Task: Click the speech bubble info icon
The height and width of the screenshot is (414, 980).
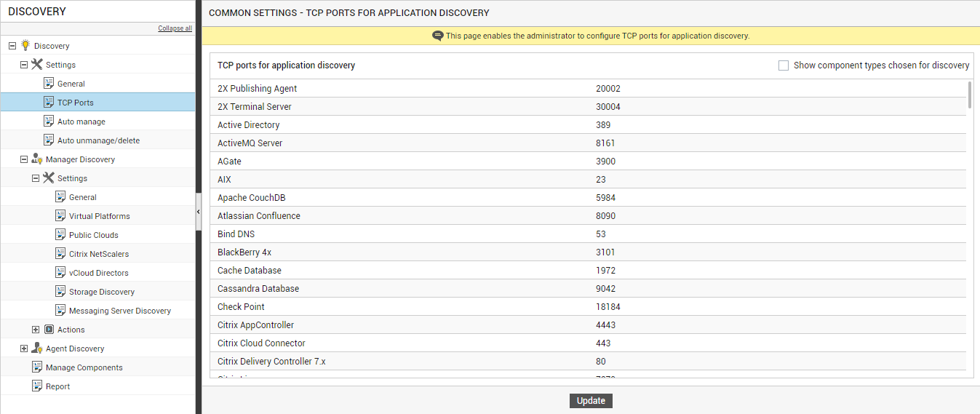Action: click(437, 36)
